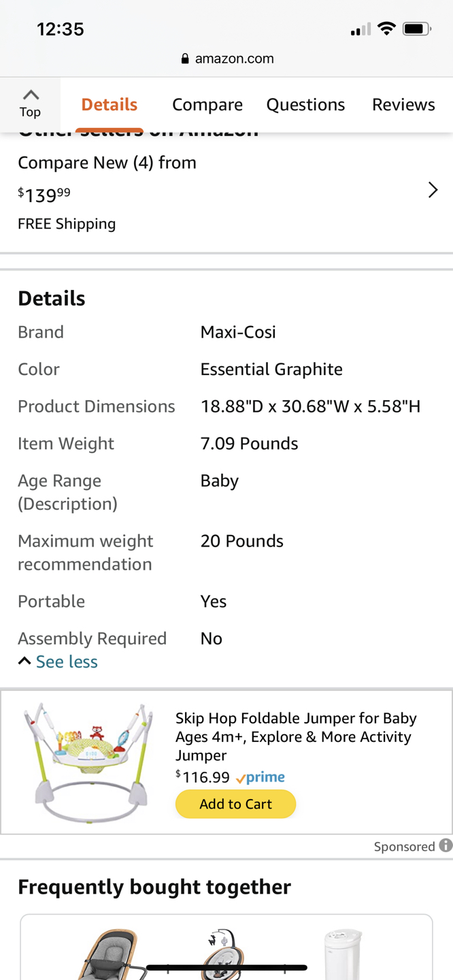Click the Sponsored info icon

446,845
